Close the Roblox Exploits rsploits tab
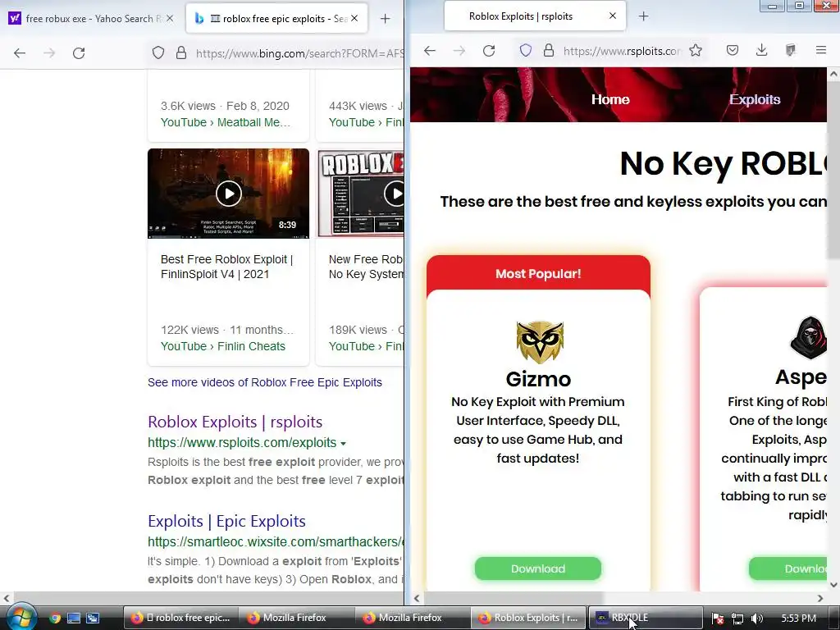 [x=612, y=16]
